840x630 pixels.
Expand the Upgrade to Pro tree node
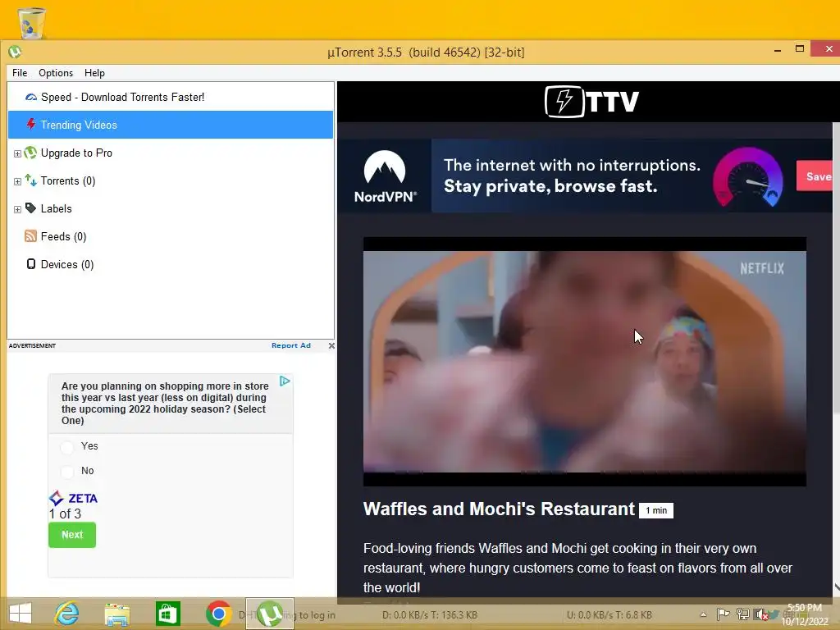pyautogui.click(x=18, y=153)
